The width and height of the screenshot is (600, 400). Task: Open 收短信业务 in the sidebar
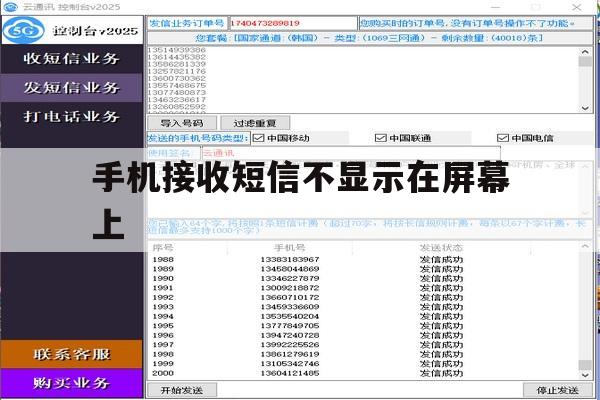point(72,59)
